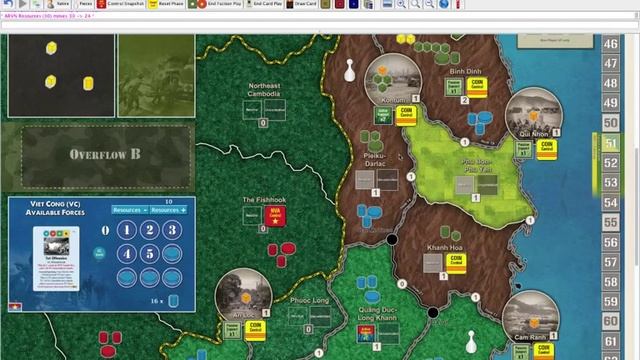Click number 55 on the side track
This screenshot has height=360, width=640.
point(611,223)
